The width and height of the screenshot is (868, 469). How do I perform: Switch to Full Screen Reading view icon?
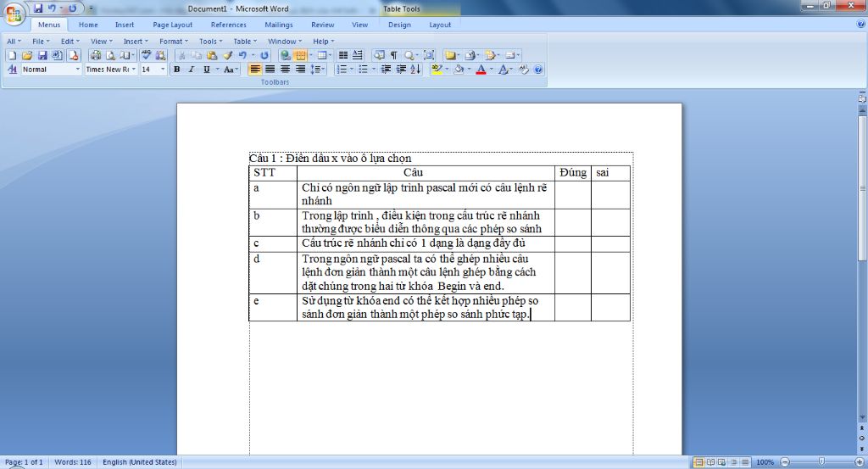[711, 462]
